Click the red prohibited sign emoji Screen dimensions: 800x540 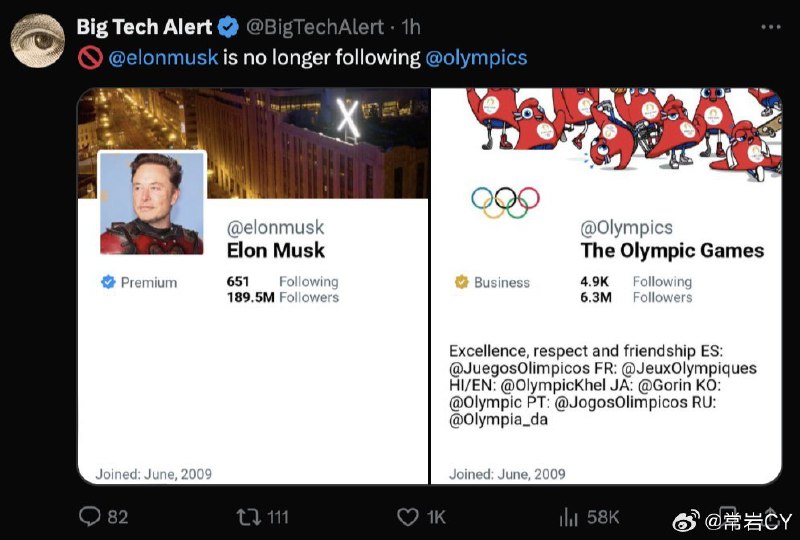90,57
